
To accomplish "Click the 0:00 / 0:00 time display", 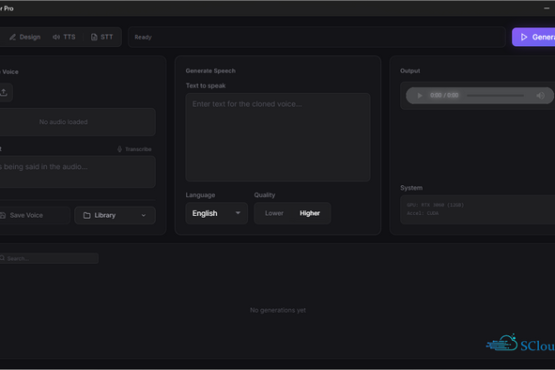I will point(444,95).
